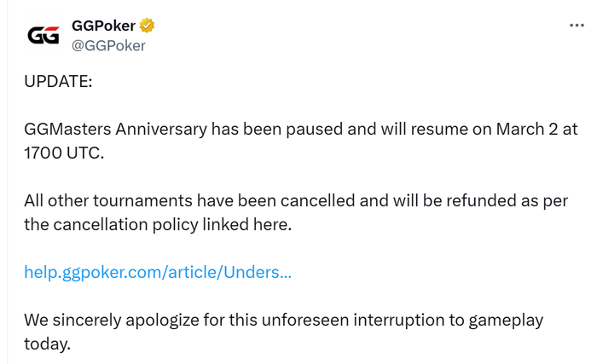
Task: Click the gold verified badge
Action: tap(148, 26)
